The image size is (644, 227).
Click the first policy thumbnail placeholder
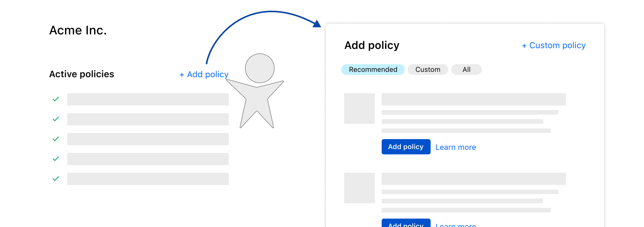[359, 109]
